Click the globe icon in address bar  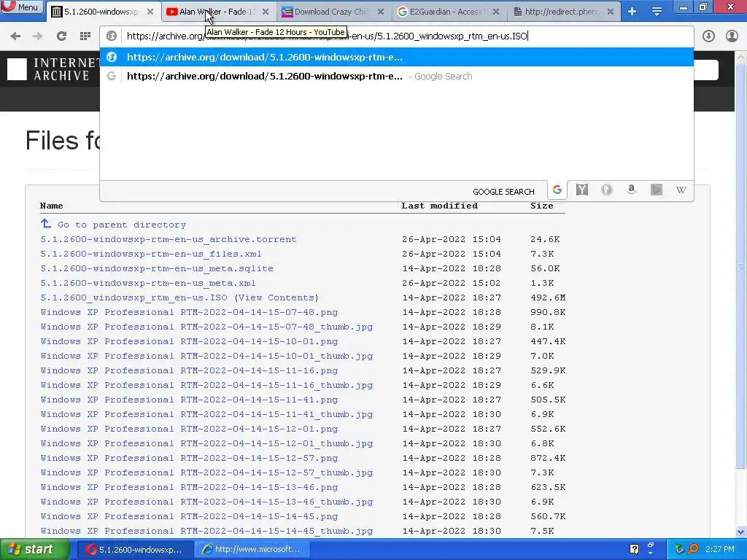pos(112,36)
